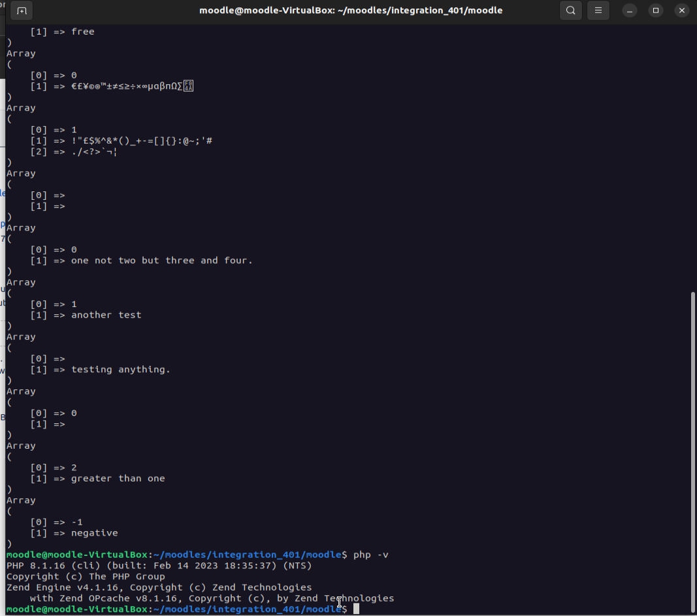Click the 'another test' value
Viewport: 697px width, 616px height.
click(x=106, y=315)
